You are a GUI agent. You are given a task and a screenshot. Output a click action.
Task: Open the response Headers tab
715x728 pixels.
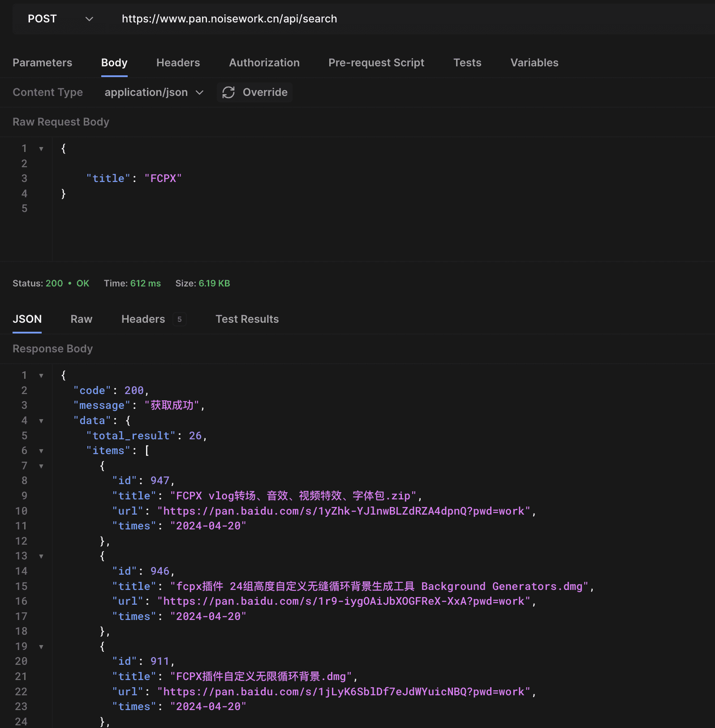coord(143,319)
